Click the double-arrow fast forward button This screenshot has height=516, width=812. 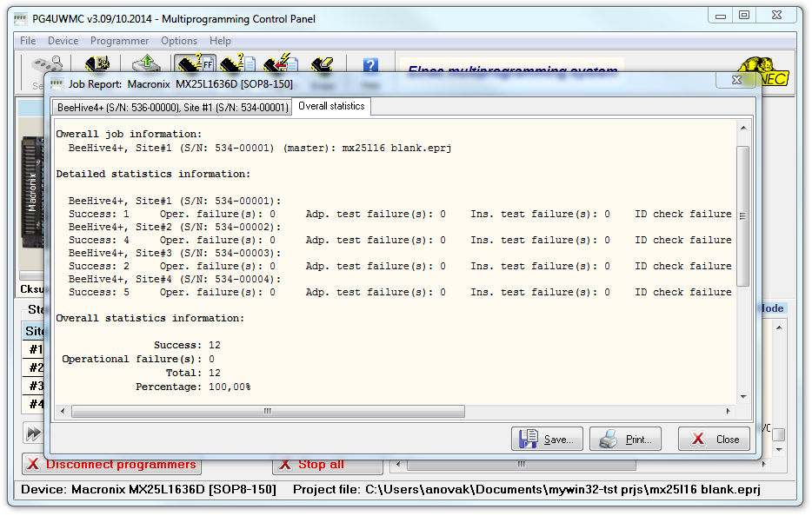34,433
